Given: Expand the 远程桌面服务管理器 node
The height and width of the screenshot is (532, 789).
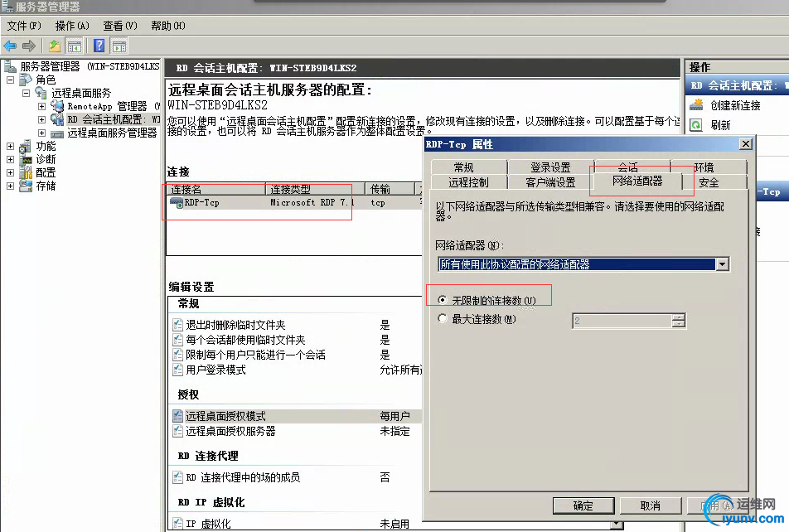Looking at the screenshot, I should [x=41, y=133].
